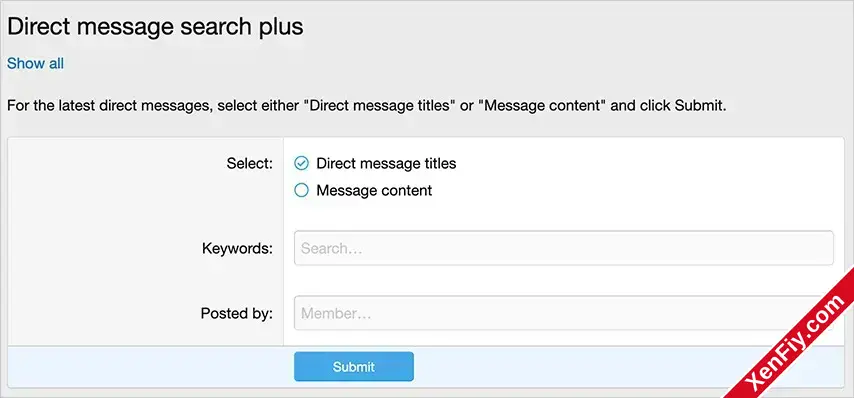Click the instruction sentence about latest direct messages
The height and width of the screenshot is (398, 854).
tap(367, 106)
